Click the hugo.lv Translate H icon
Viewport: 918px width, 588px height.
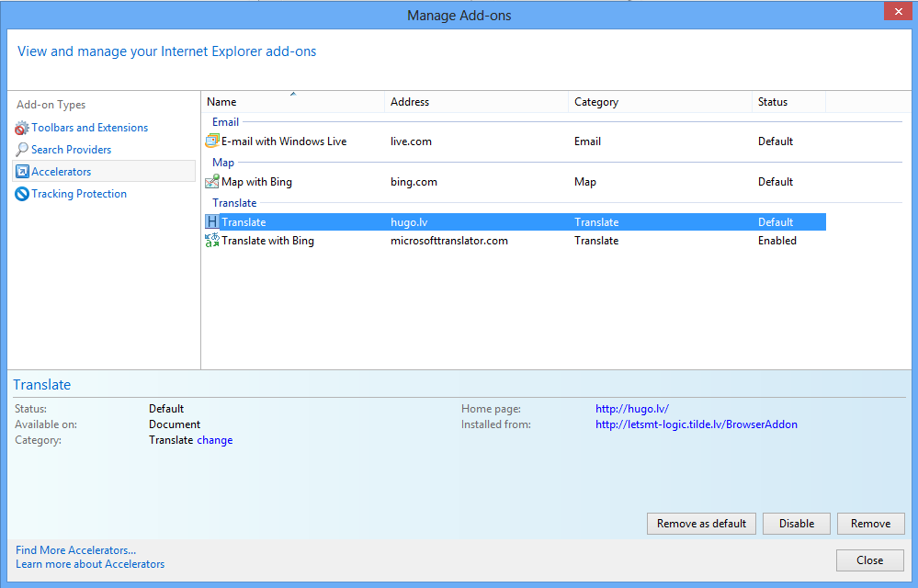tap(212, 221)
